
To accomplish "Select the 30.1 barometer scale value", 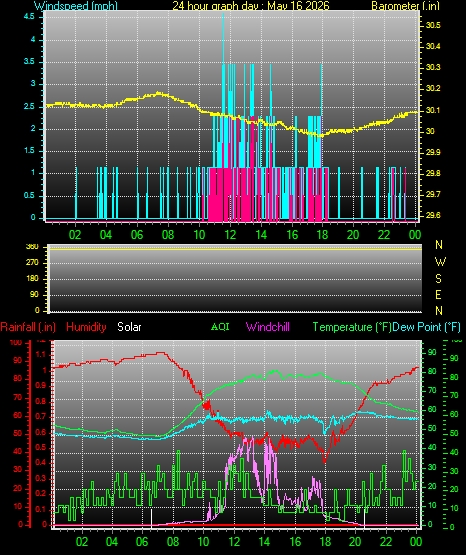I will point(433,110).
